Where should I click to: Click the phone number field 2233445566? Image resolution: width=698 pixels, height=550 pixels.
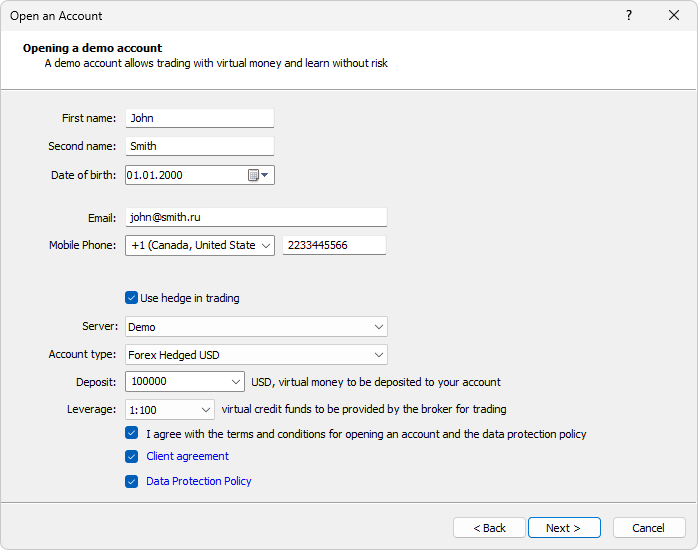coord(334,245)
